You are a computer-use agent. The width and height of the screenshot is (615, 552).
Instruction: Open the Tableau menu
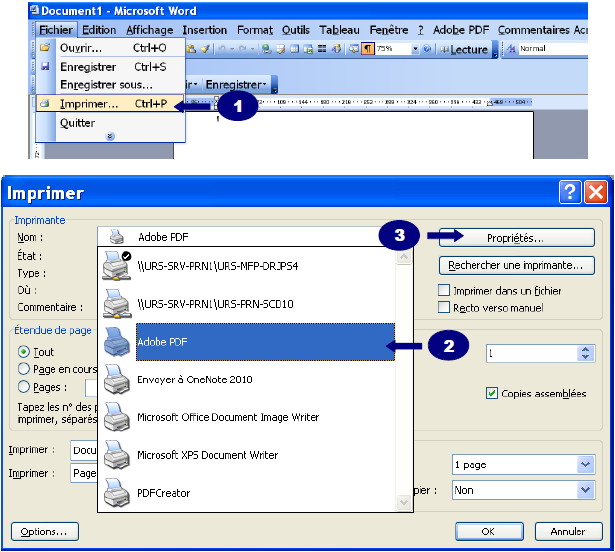click(x=339, y=30)
